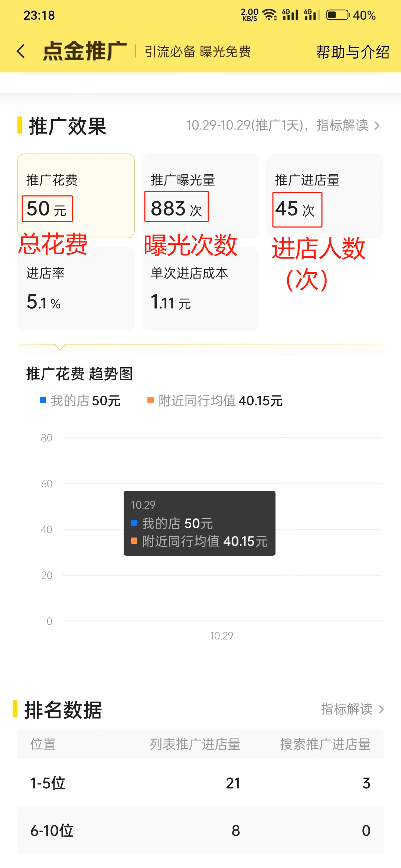Tap the Wi-Fi icon in status bar
Screen dimensions: 401x868
tap(270, 15)
